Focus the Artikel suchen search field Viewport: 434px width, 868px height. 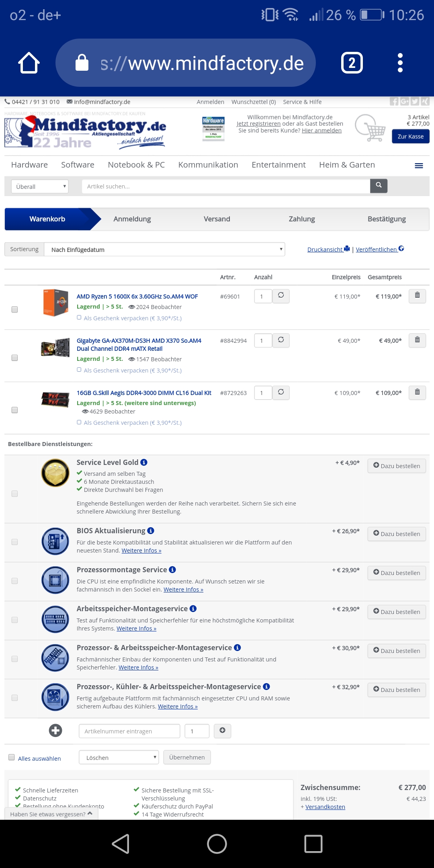tap(226, 186)
